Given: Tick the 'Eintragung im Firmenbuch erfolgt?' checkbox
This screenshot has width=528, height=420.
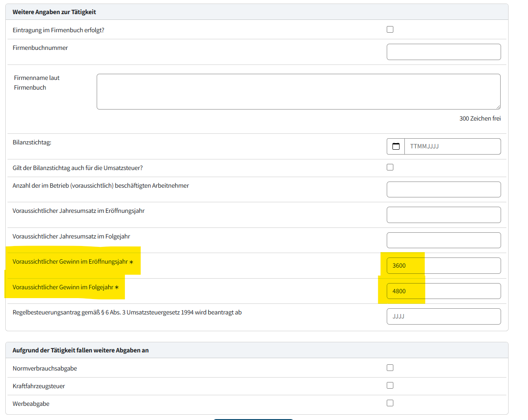Looking at the screenshot, I should pos(390,30).
